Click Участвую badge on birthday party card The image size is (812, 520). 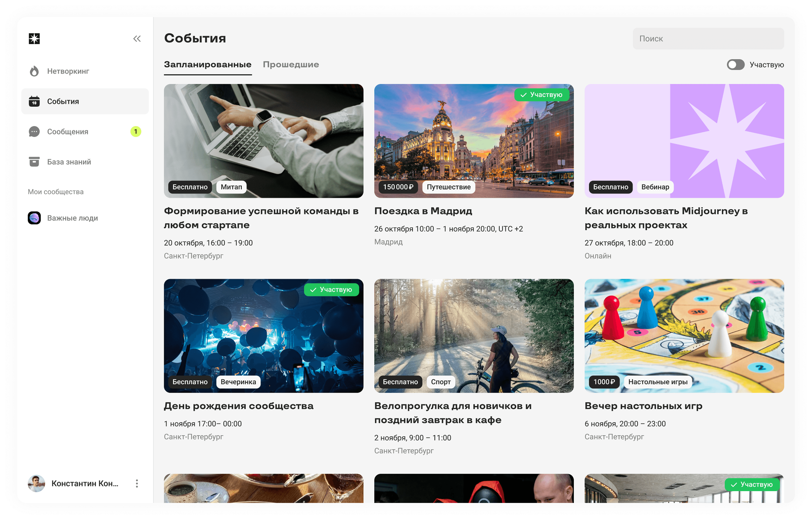(331, 290)
